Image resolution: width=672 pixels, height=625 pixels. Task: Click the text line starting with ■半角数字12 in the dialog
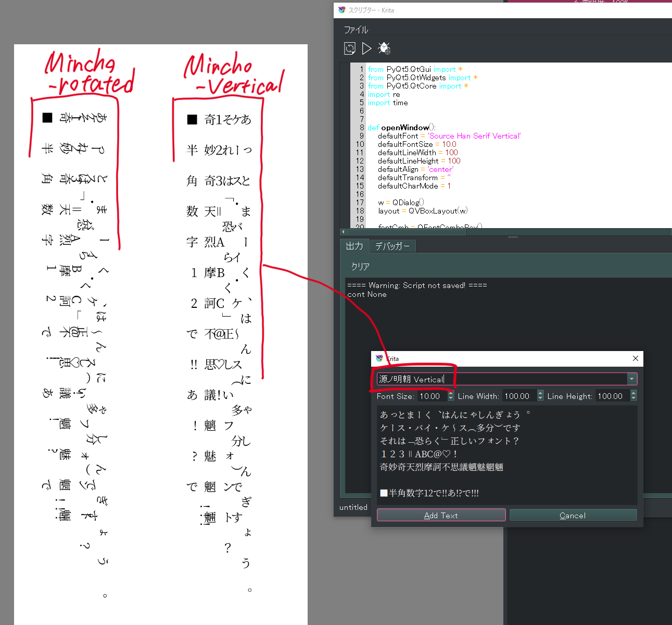[x=429, y=493]
